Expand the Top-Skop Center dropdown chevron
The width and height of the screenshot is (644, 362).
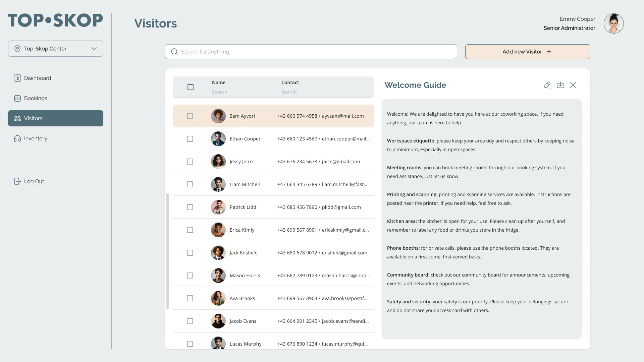[94, 49]
